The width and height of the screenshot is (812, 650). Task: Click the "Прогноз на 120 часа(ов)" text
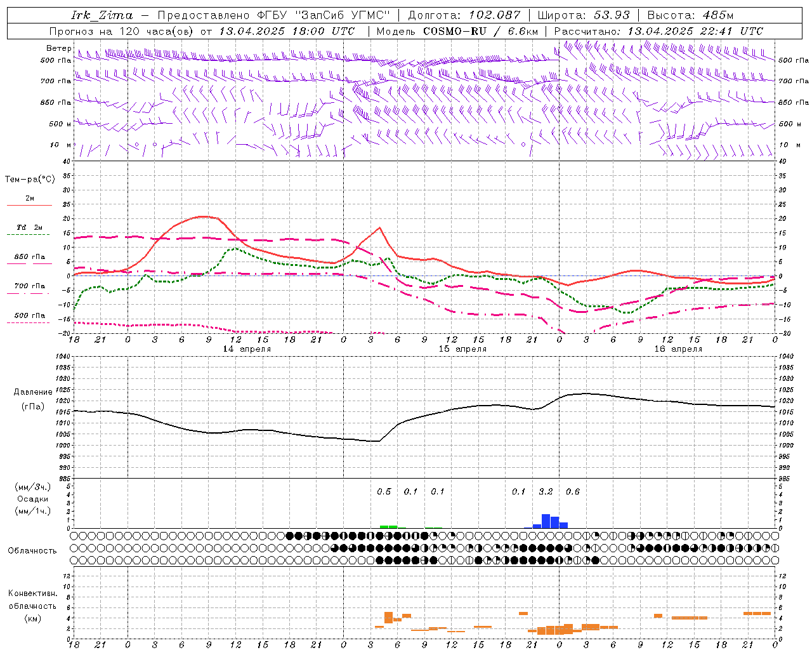coord(122,31)
